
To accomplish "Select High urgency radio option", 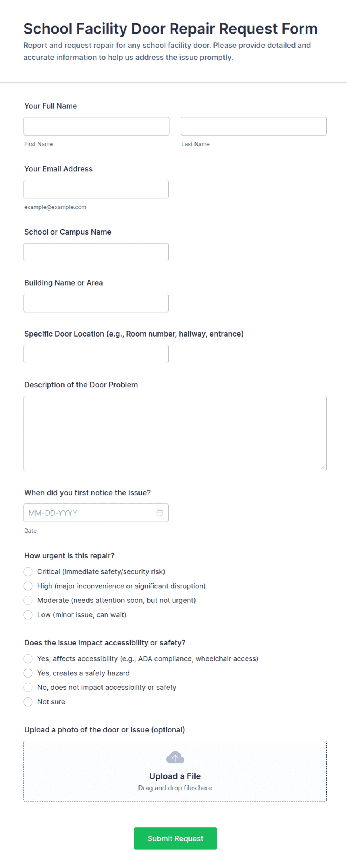I will tap(28, 586).
